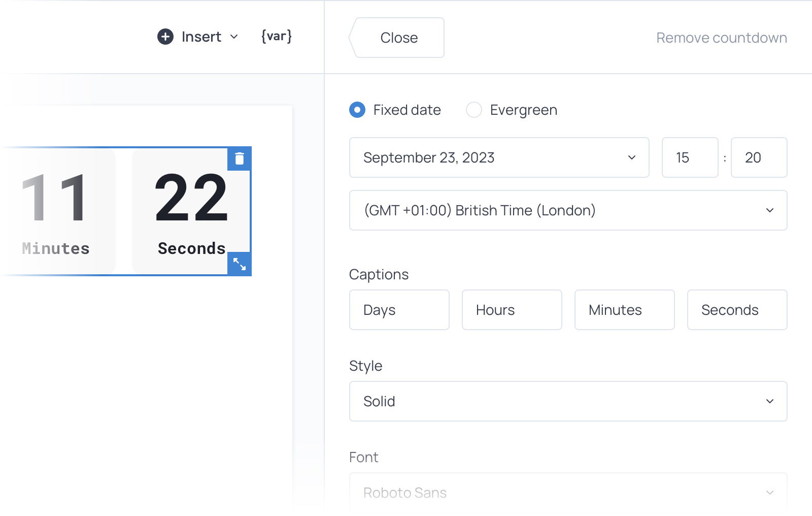Click the timezone dropdown chevron

point(770,210)
